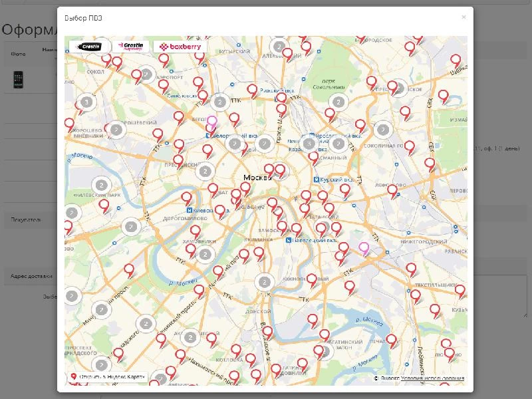Select the pink pin near Нижегородский
This screenshot has width=532, height=399.
[364, 249]
